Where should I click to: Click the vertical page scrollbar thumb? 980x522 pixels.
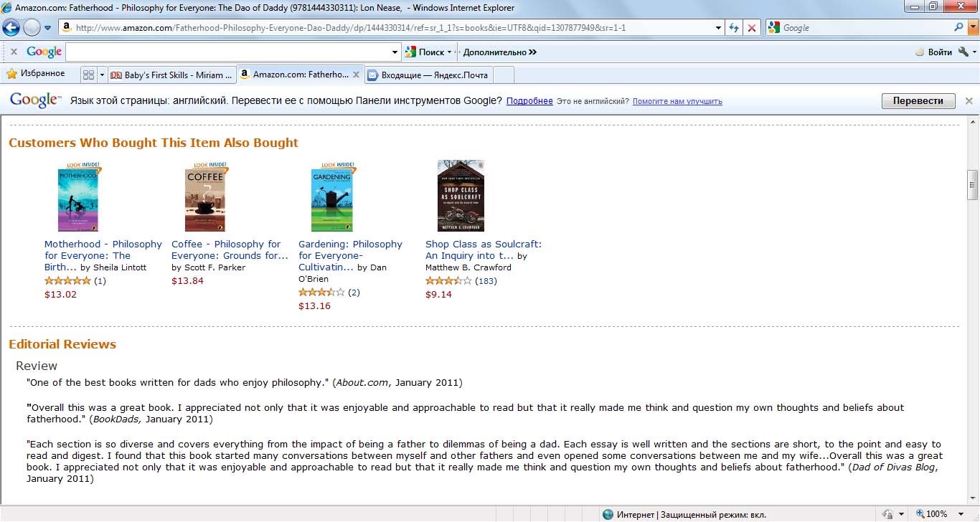pyautogui.click(x=973, y=184)
